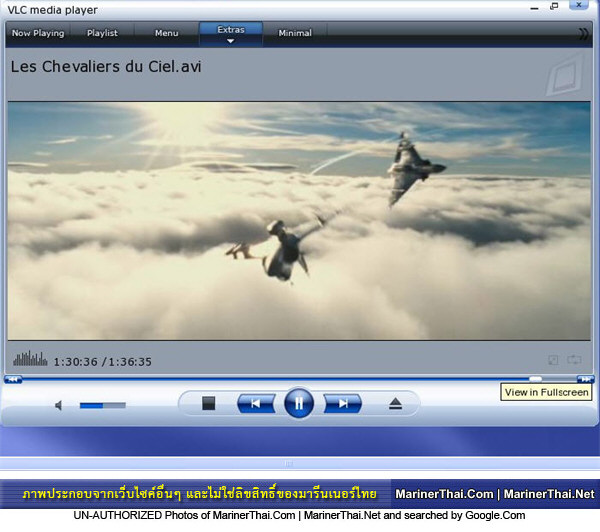Click the fast-forward icon on the seek bar's right end
Screen dimensions: 600x532
585,379
